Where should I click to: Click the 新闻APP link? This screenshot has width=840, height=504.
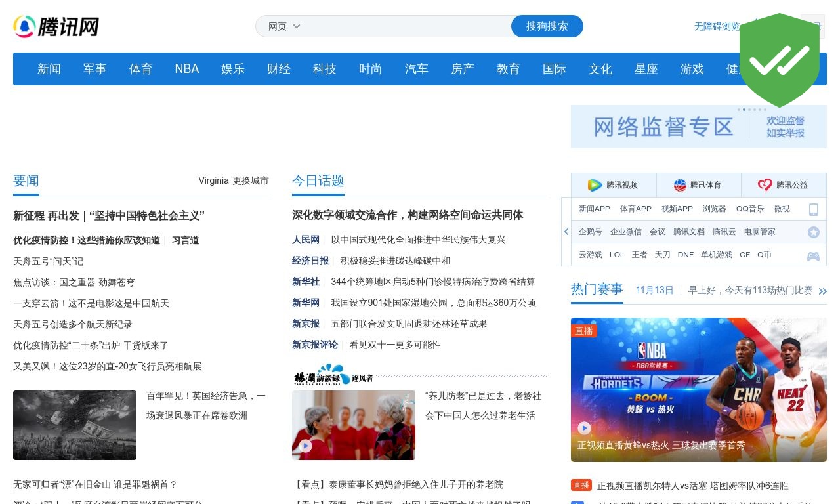coord(595,209)
